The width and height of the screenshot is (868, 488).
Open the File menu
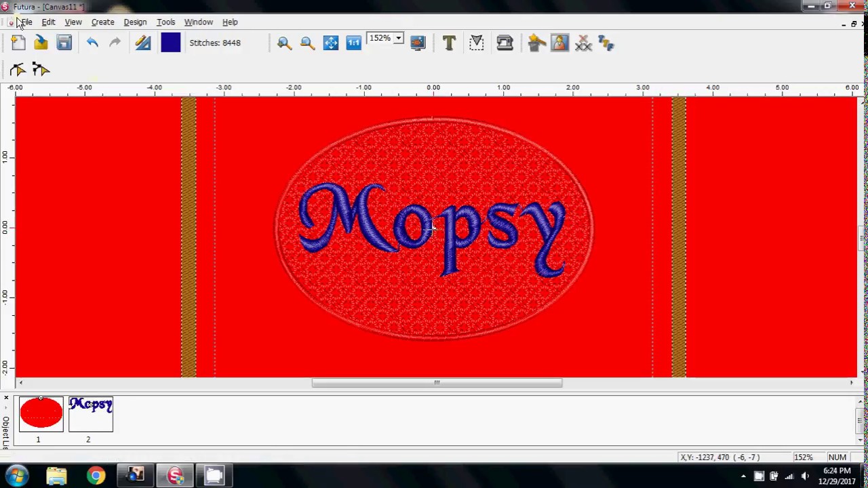pyautogui.click(x=25, y=22)
